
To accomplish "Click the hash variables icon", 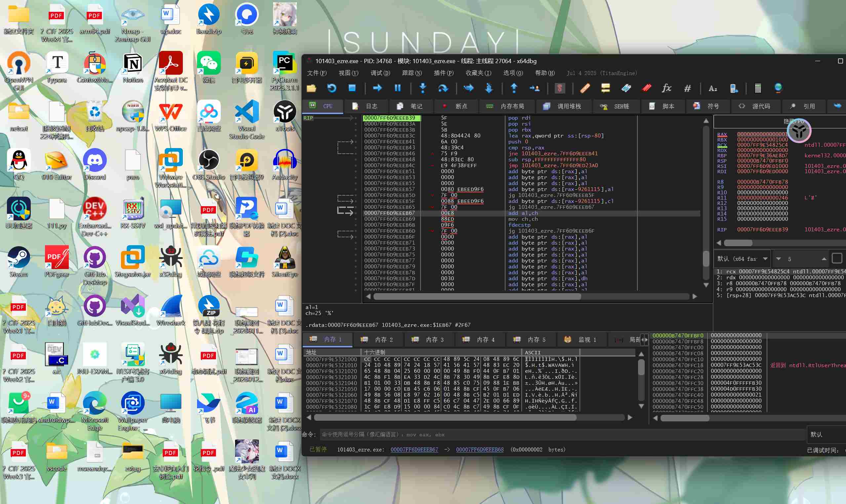I will [x=687, y=89].
